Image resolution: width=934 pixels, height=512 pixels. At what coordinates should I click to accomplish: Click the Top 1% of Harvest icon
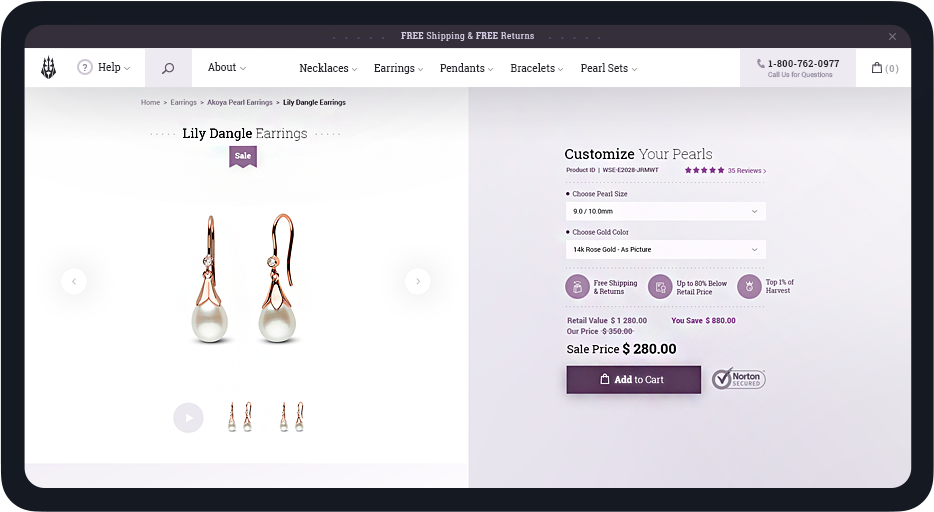(749, 287)
